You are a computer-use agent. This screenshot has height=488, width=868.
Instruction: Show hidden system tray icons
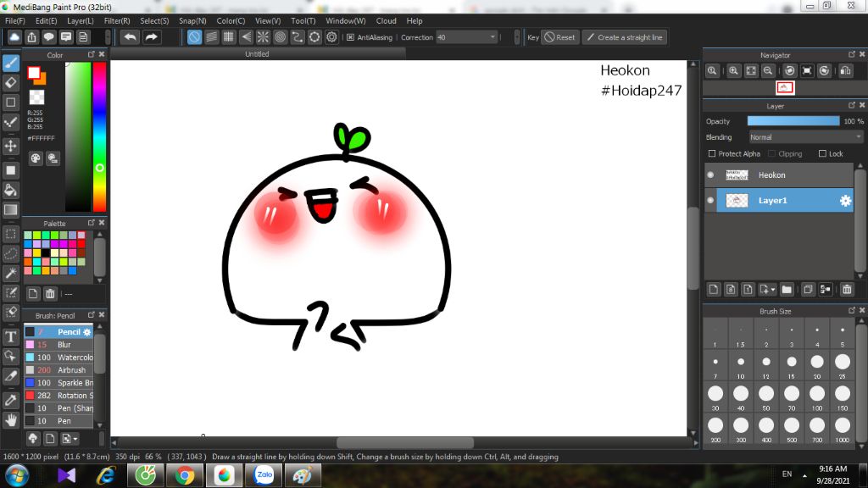coord(804,475)
